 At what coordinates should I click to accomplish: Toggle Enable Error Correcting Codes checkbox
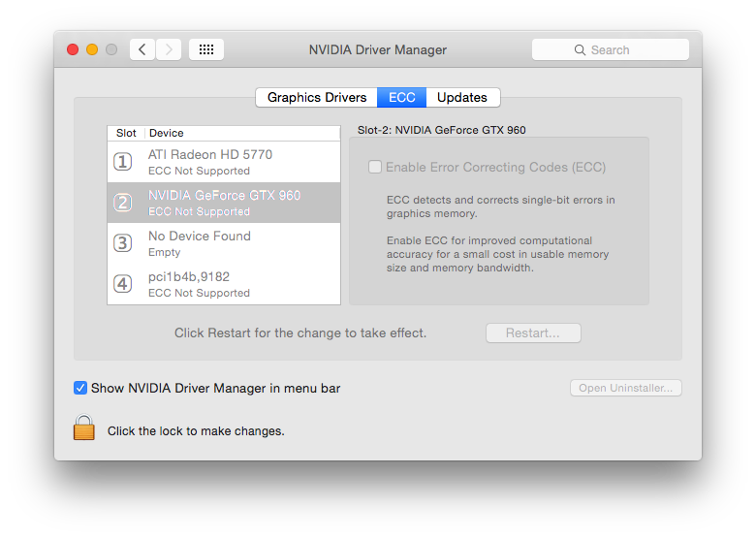pyautogui.click(x=375, y=167)
